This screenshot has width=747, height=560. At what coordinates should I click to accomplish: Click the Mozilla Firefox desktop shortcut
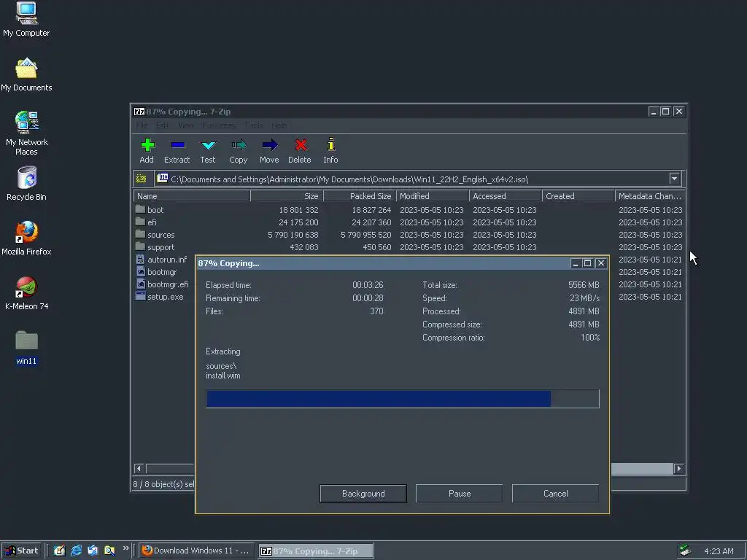pyautogui.click(x=26, y=238)
